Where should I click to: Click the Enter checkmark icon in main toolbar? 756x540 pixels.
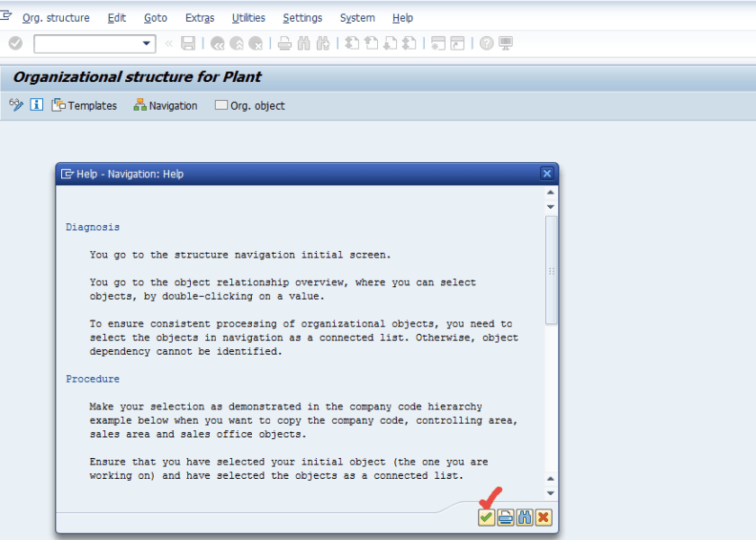click(x=15, y=43)
